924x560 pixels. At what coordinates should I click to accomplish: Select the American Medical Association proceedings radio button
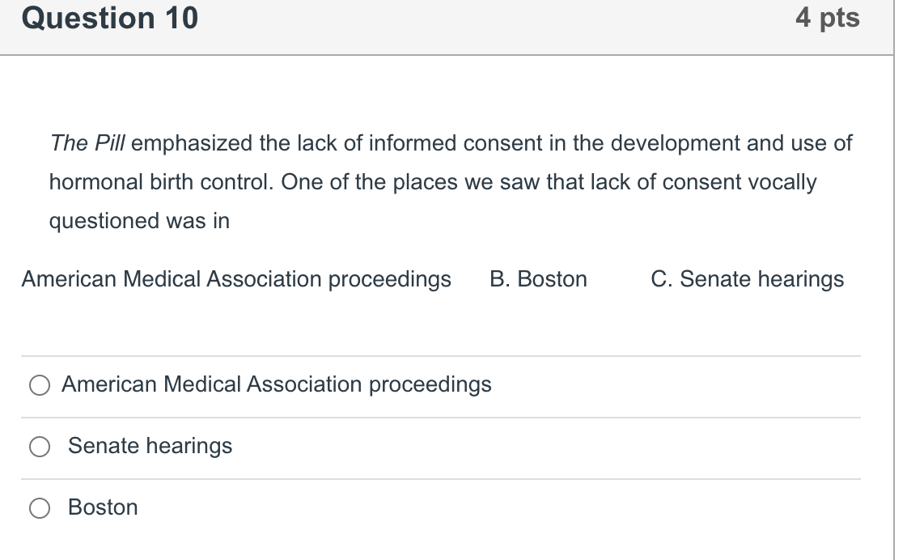pyautogui.click(x=40, y=385)
